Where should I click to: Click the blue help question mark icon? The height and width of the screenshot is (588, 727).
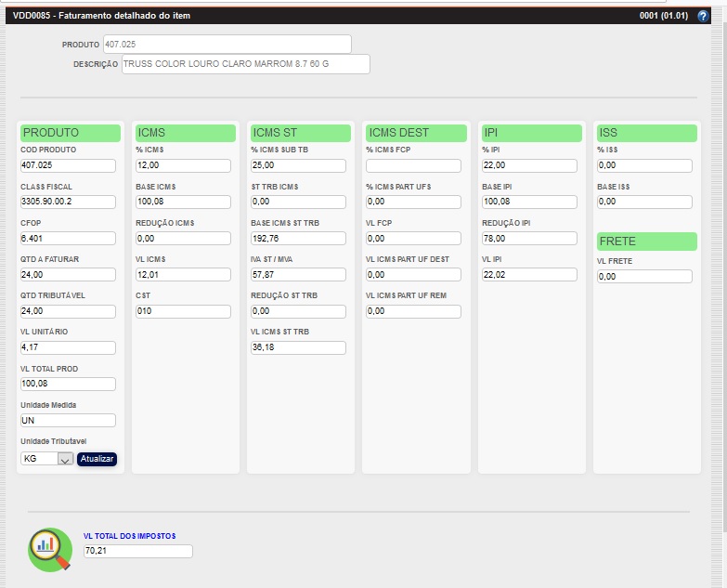(x=702, y=16)
